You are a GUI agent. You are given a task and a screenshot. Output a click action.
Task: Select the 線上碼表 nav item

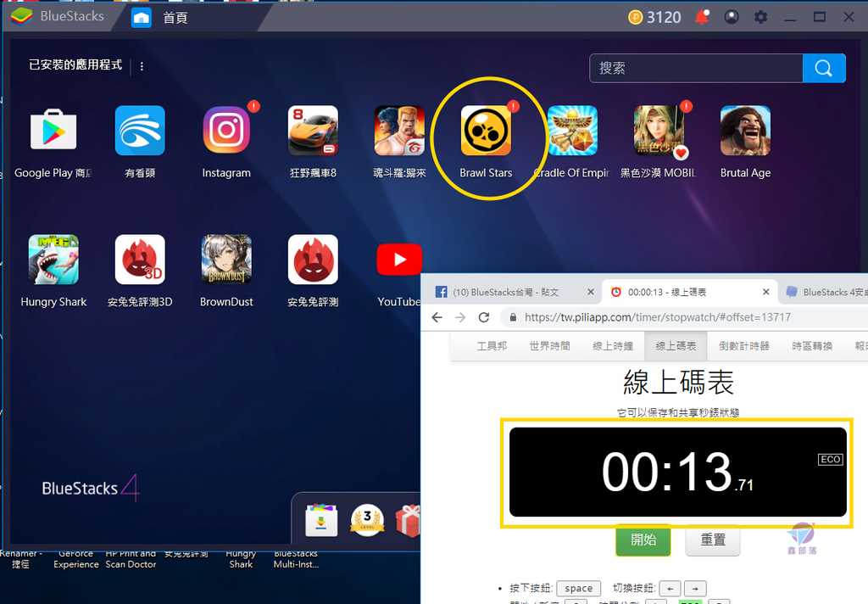tap(676, 346)
